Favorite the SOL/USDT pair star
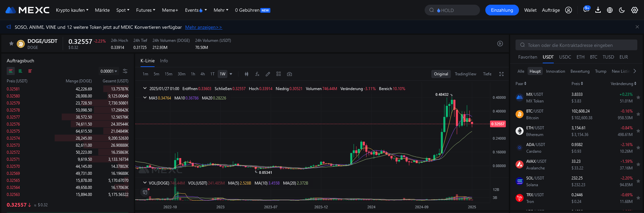644x213 pixels. 638,181
